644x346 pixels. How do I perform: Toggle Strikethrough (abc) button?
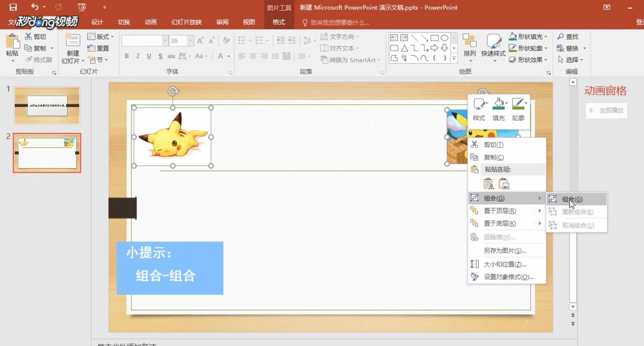(x=171, y=56)
